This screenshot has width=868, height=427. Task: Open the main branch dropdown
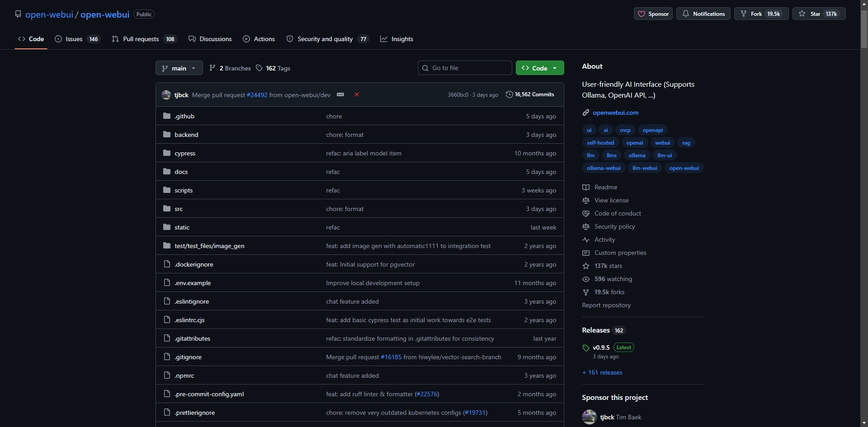click(x=179, y=68)
